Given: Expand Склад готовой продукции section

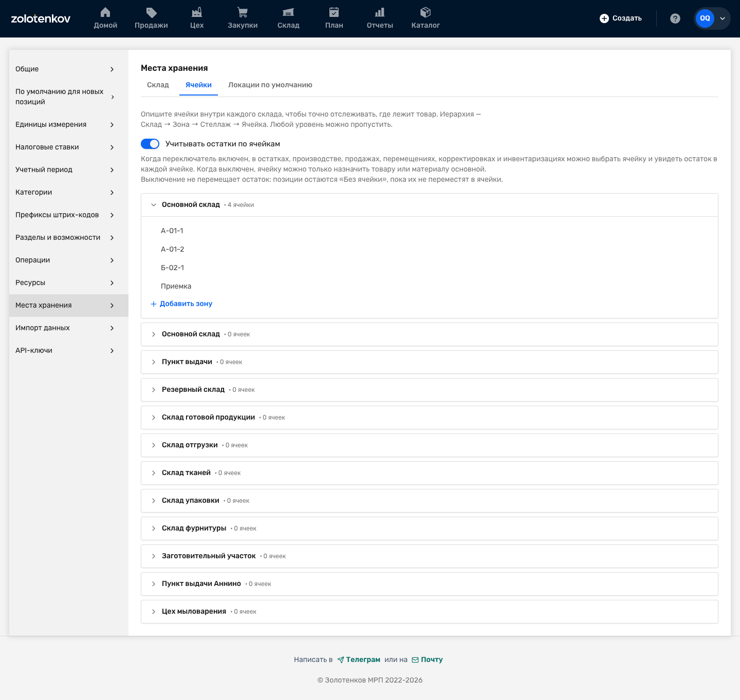Looking at the screenshot, I should click(x=430, y=418).
